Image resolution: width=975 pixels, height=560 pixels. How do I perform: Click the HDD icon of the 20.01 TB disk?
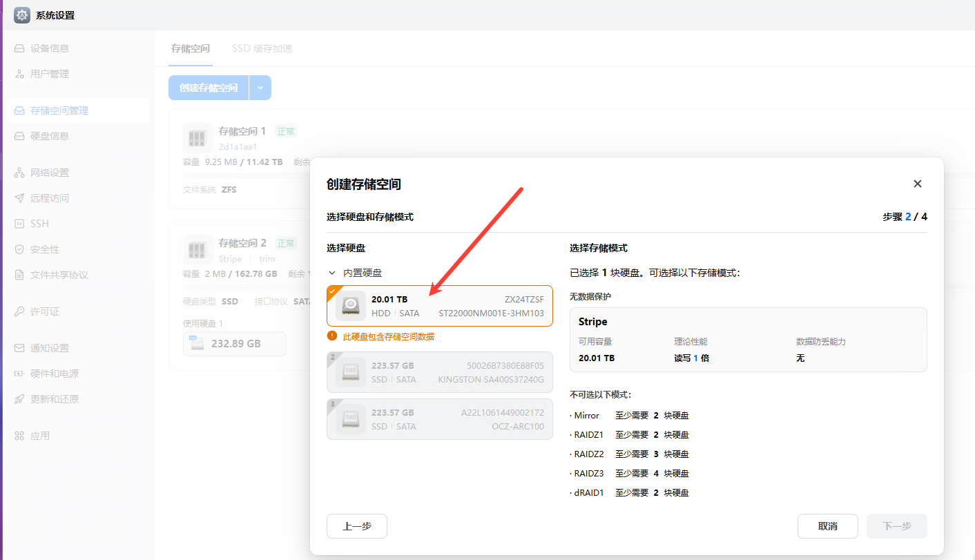(351, 305)
